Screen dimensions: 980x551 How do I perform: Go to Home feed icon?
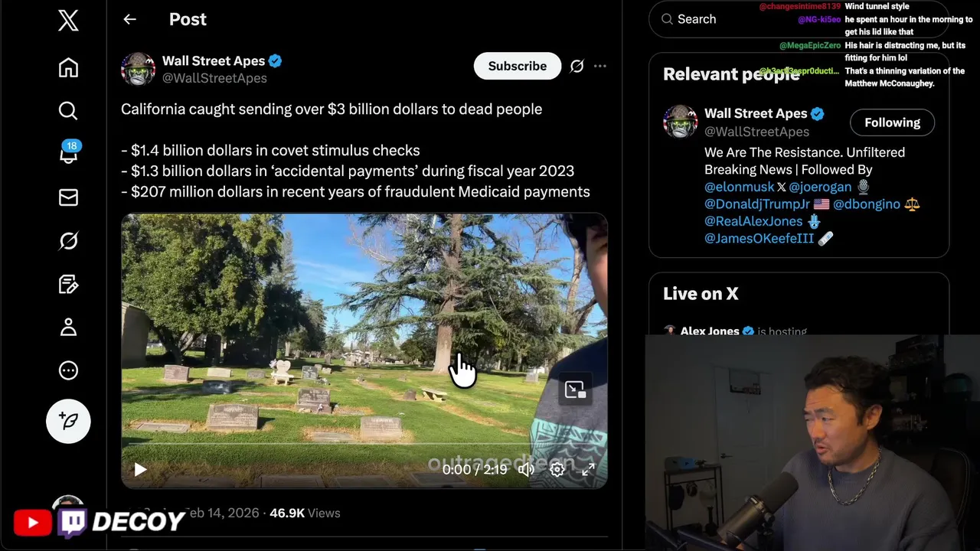[68, 67]
